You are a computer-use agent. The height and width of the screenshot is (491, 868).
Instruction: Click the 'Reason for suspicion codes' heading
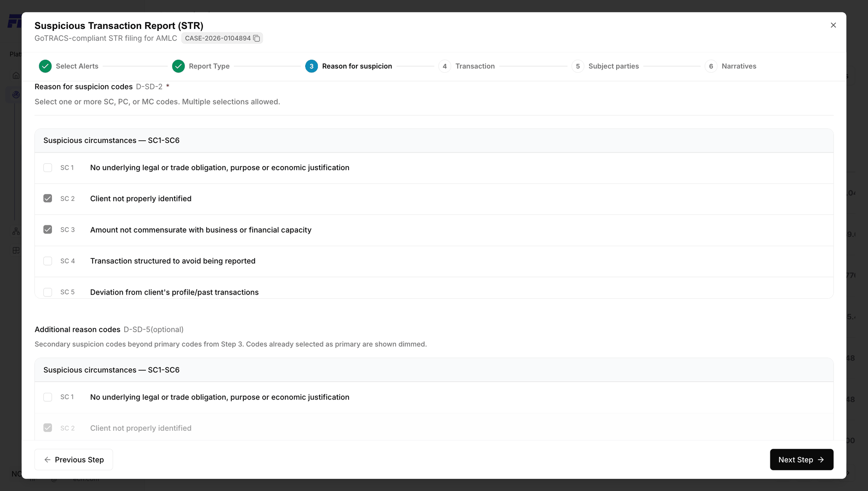84,87
